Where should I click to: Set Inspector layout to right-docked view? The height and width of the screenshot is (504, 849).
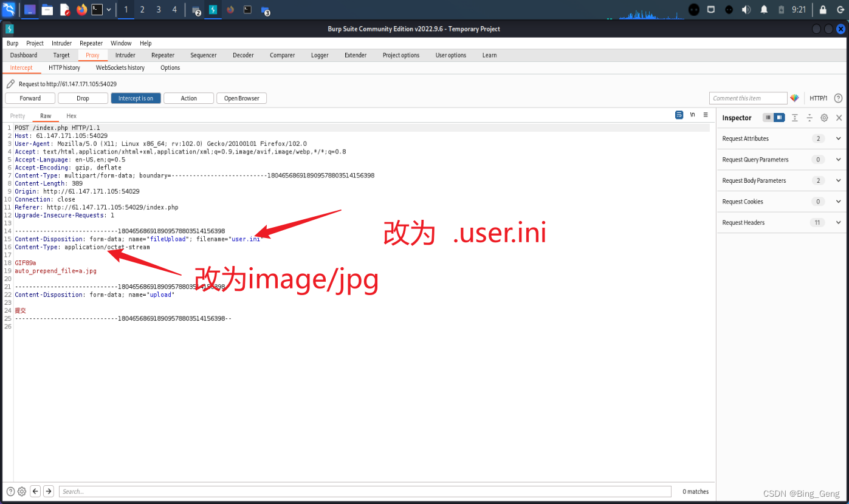pyautogui.click(x=779, y=118)
